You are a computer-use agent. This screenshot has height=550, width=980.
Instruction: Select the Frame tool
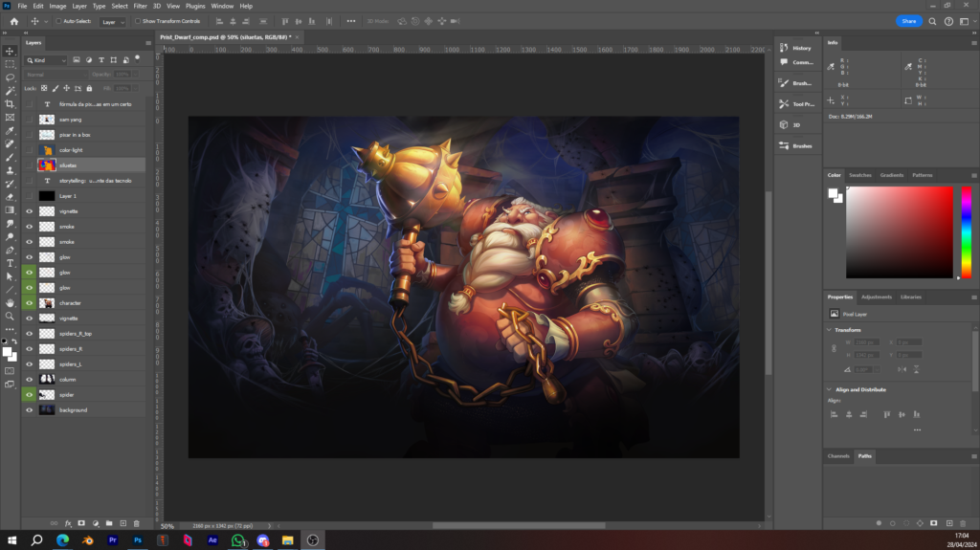click(10, 118)
